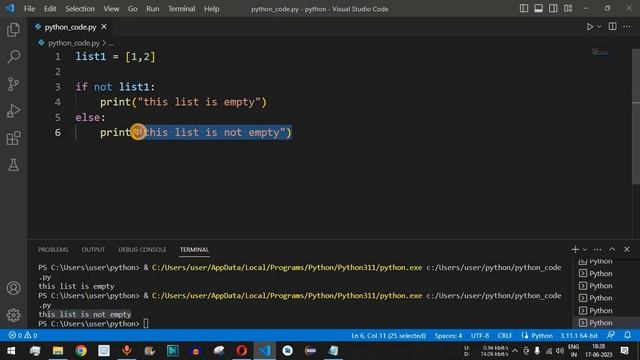The image size is (640, 360).
Task: Open the ENG IN language indicator
Action: (573, 351)
